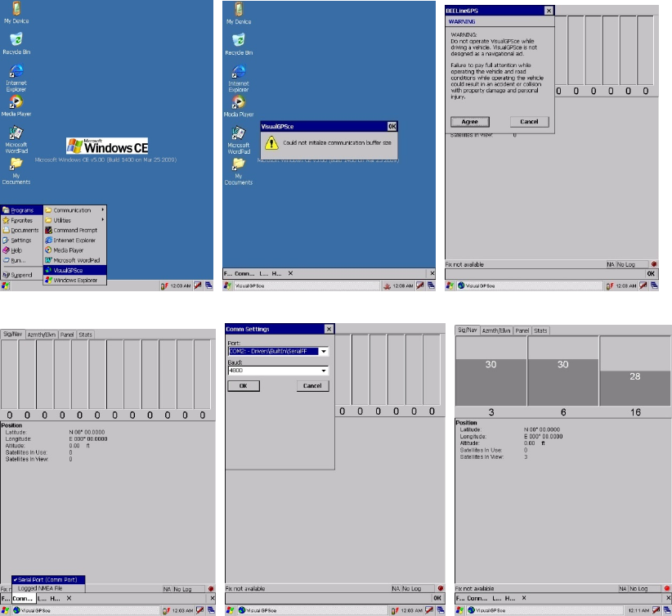
Task: Click Microsoft WordPad icon below the VisualGPSce error dialog
Action: coord(239,140)
